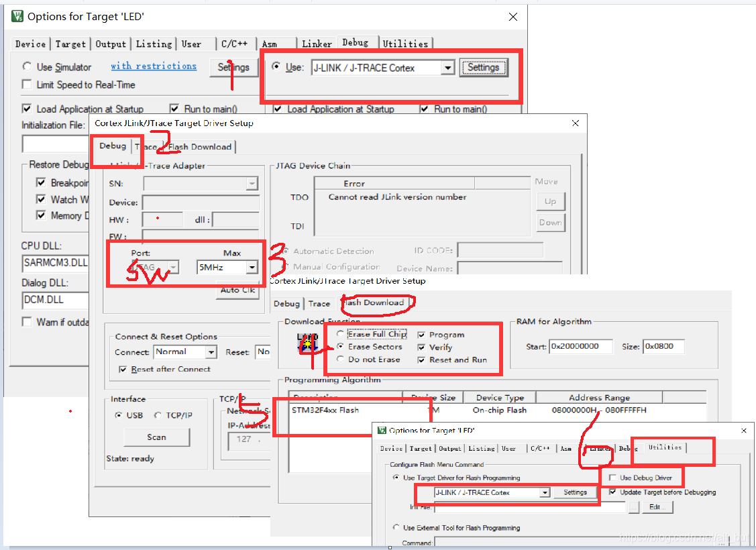This screenshot has height=550, width=756.
Task: Select Do not Erase radio option
Action: (340, 359)
